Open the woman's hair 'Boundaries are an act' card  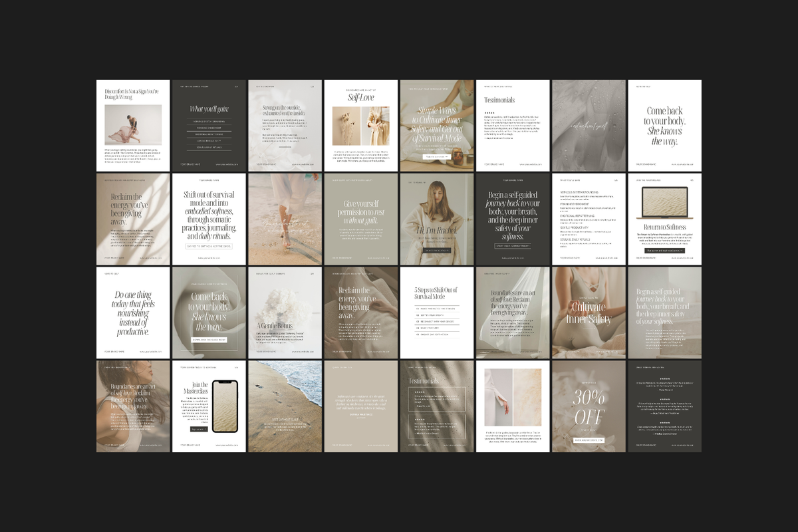click(133, 406)
